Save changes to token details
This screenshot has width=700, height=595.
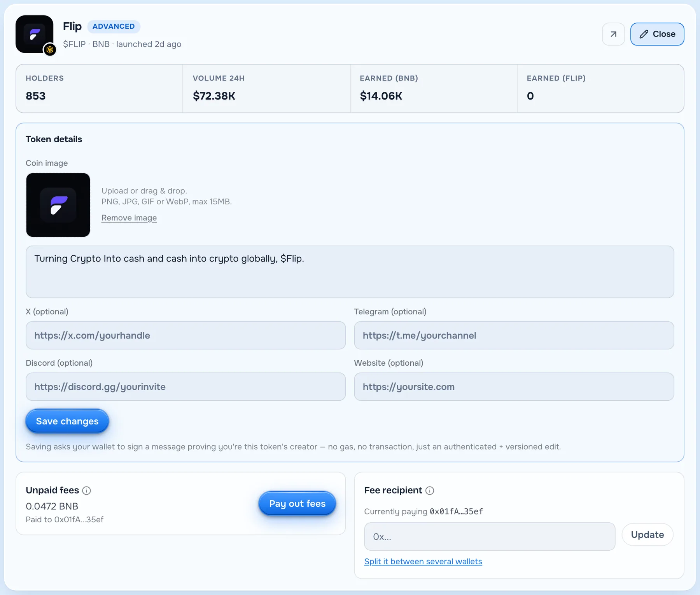67,421
